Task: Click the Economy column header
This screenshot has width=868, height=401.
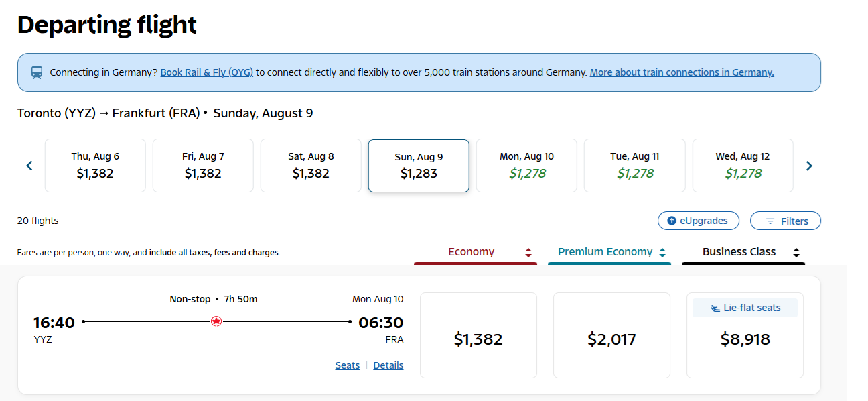Action: 476,253
